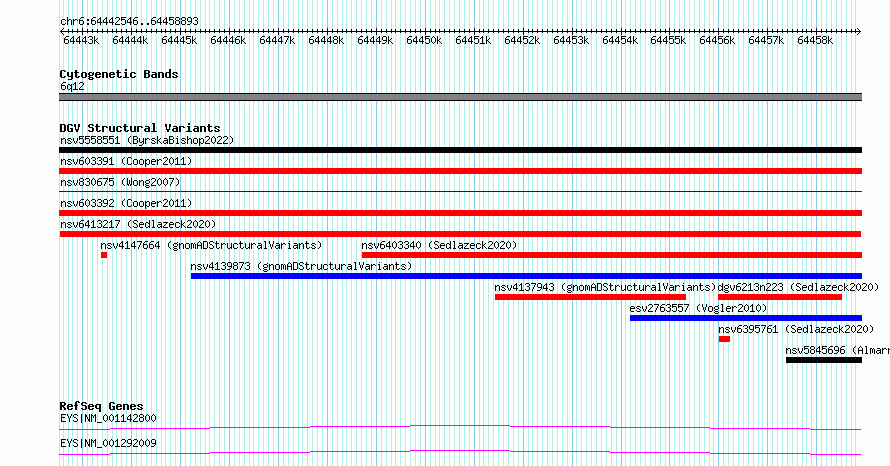Open variant nsv6413217 (Sedlazeck2020) label

[138, 224]
